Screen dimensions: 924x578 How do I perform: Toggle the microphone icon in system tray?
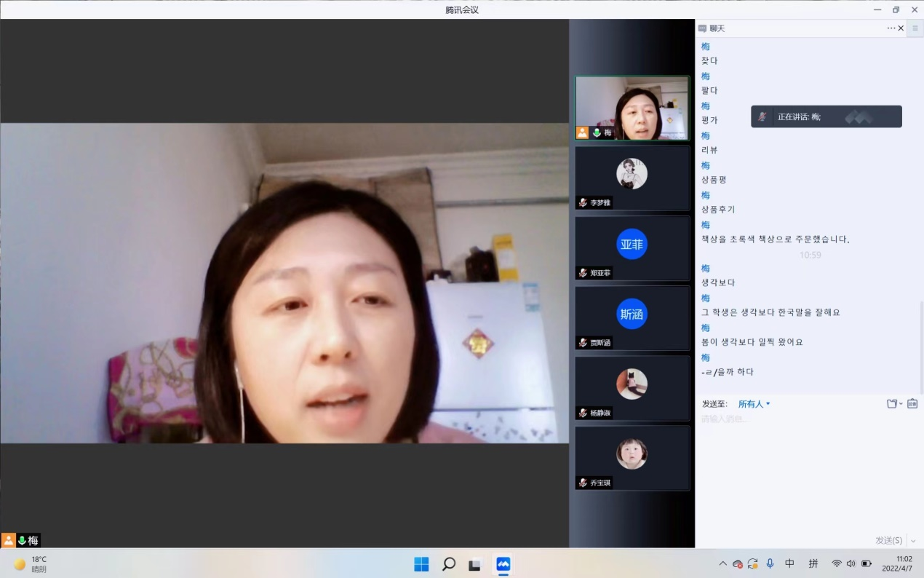tap(770, 563)
